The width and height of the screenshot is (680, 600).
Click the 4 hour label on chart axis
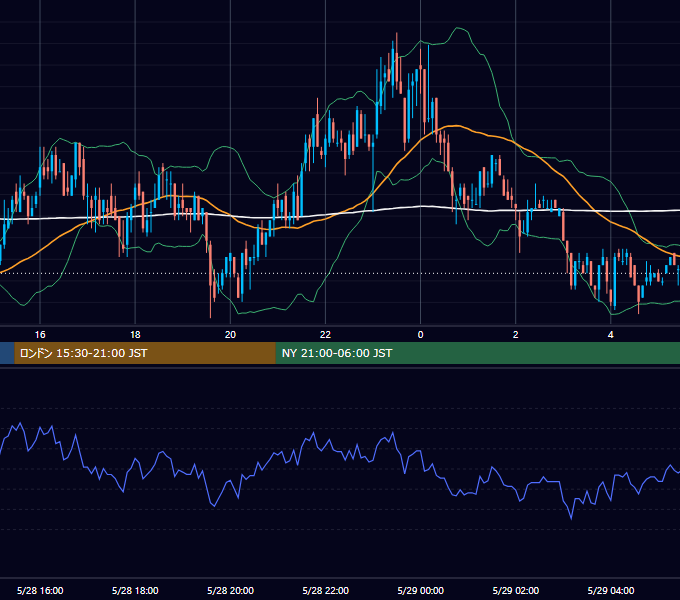(611, 335)
